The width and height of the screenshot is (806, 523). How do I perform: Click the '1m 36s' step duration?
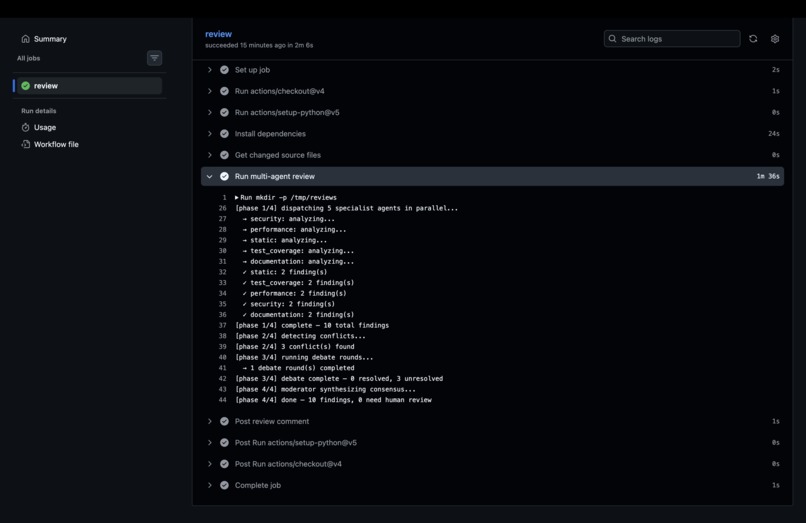768,176
